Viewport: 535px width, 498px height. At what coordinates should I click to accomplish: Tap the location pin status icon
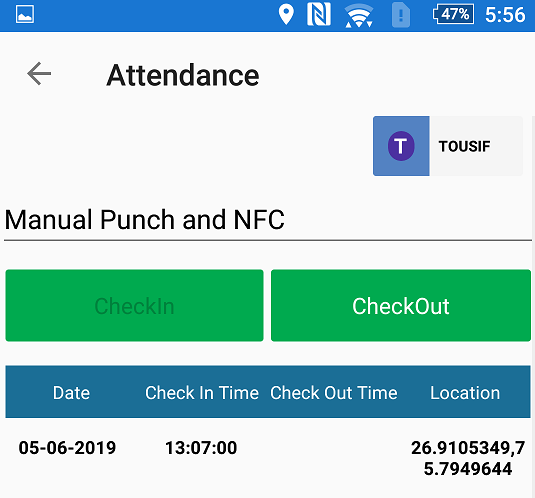(x=286, y=15)
